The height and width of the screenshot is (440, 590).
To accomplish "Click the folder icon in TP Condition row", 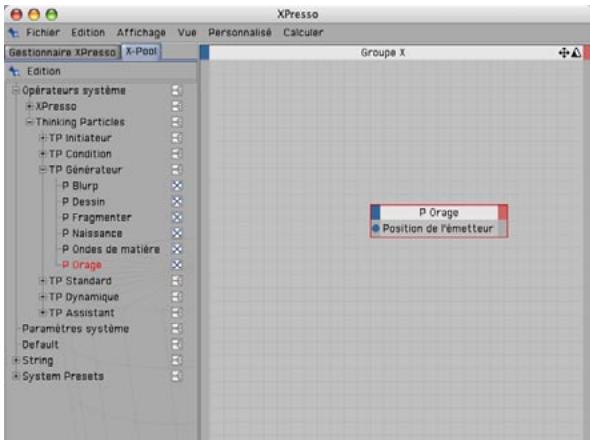I will click(x=176, y=154).
